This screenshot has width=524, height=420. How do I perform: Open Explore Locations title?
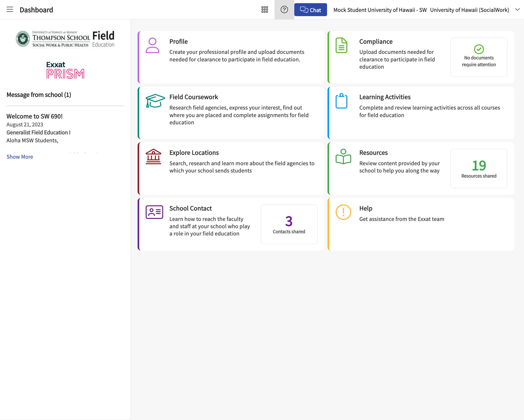(x=194, y=152)
